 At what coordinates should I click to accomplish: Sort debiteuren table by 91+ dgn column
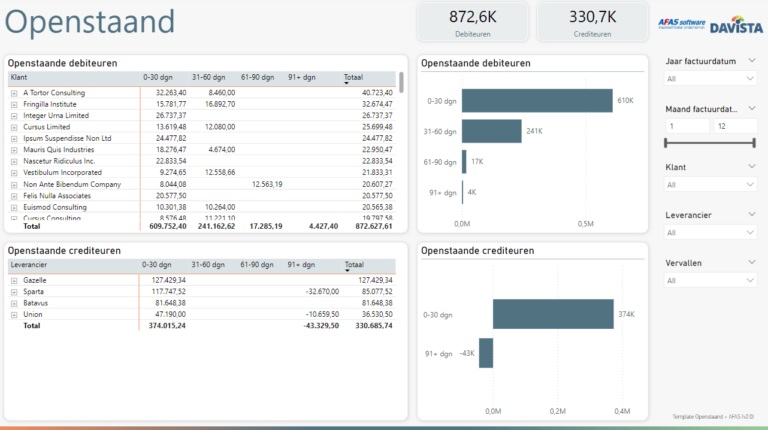click(302, 77)
